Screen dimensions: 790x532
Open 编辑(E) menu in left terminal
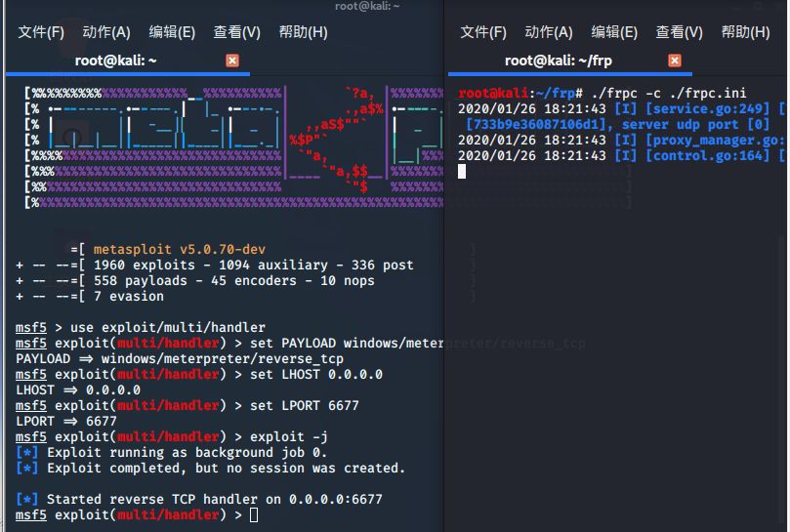click(172, 32)
